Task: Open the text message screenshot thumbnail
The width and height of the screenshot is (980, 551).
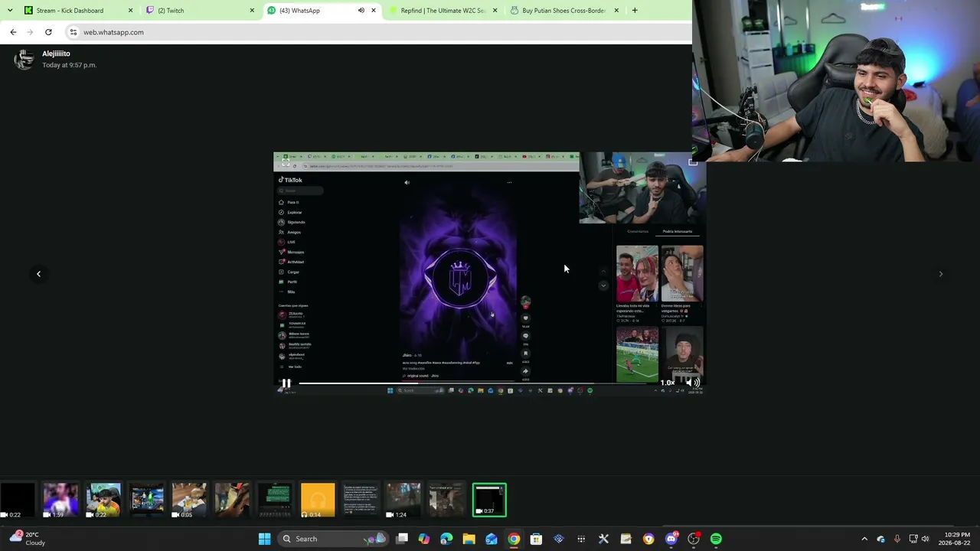Action: [x=361, y=500]
